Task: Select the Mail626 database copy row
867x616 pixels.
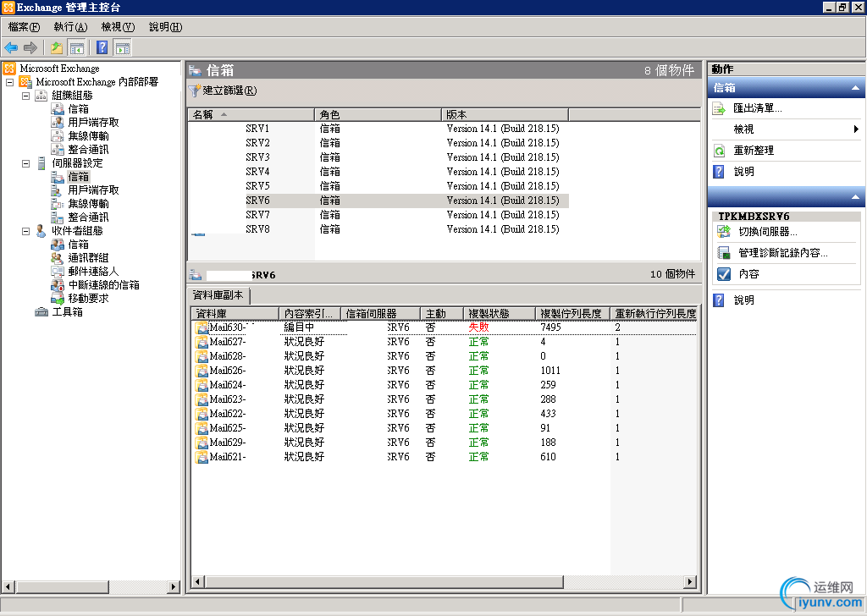Action: coord(445,371)
